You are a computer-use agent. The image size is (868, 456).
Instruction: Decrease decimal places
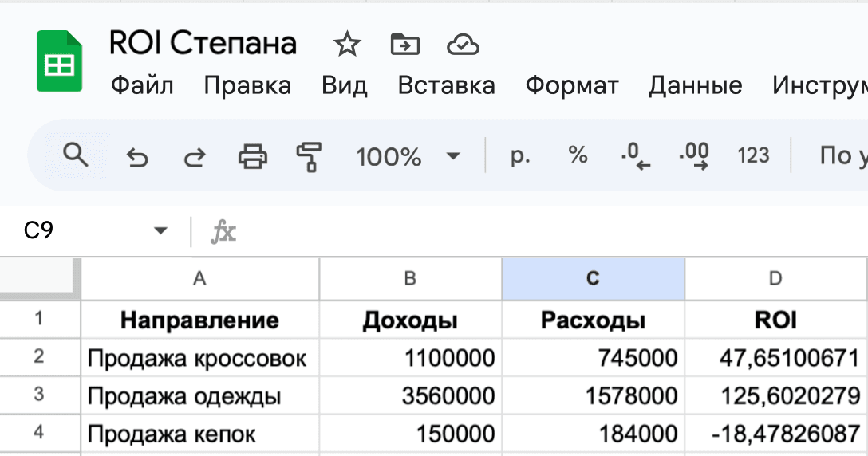point(636,156)
